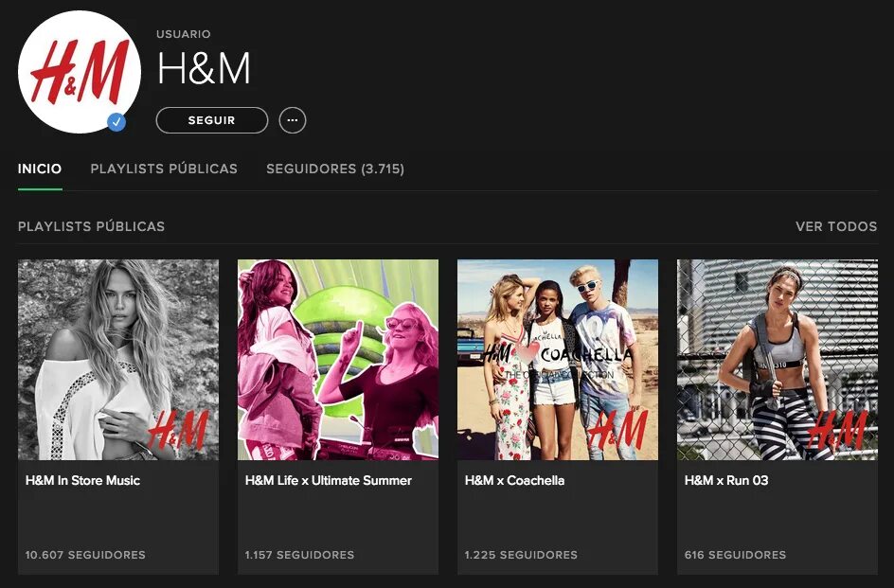Open the H&M In Store Music cover image
Screen dimensions: 894x588
[118, 360]
